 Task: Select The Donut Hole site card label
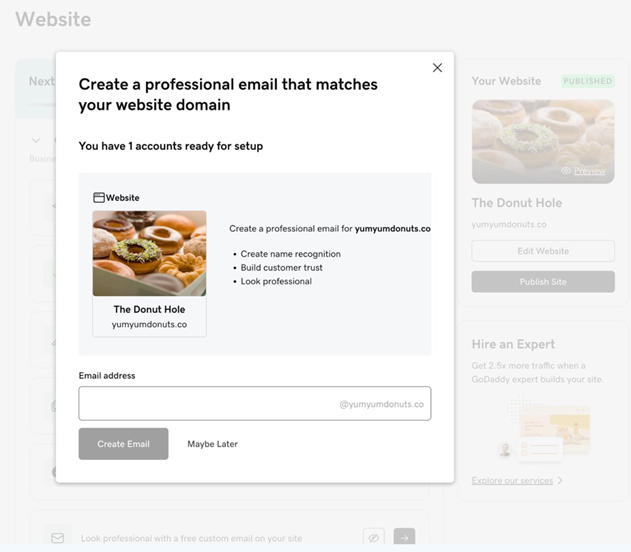pyautogui.click(x=149, y=310)
